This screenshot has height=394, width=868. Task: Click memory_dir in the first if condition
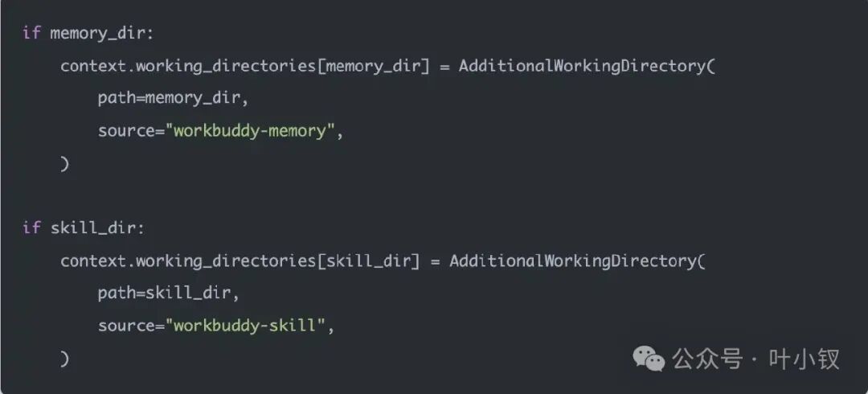coord(97,33)
